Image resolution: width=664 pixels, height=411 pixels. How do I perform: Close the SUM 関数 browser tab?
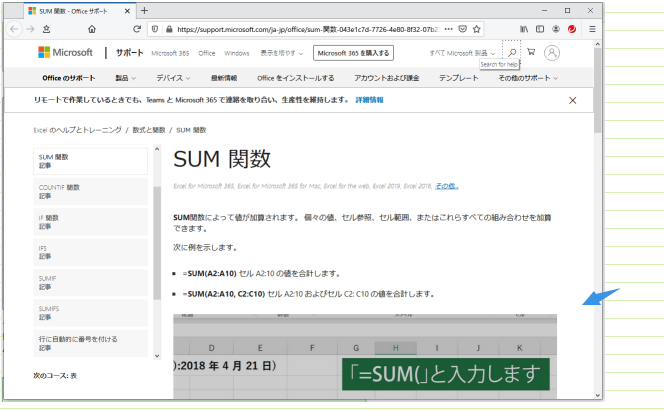tap(127, 11)
